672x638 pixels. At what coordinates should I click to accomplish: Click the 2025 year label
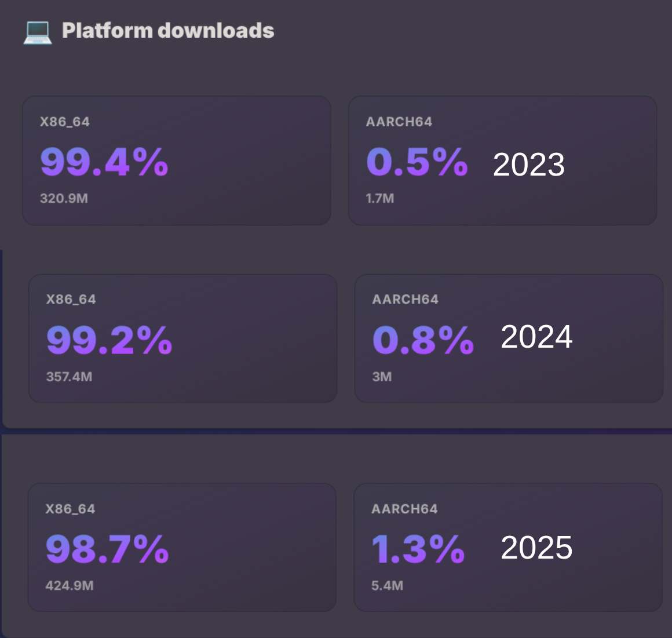536,548
